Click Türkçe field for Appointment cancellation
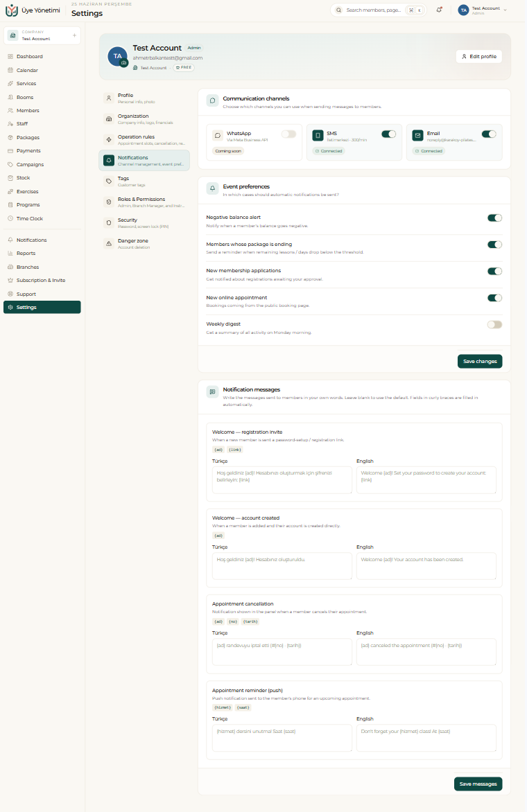This screenshot has height=812, width=527. 282,652
